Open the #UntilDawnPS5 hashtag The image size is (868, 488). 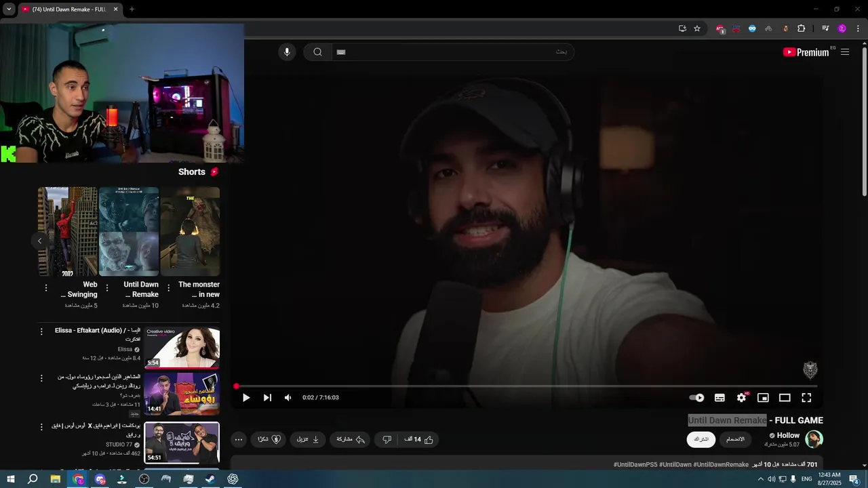[635, 464]
